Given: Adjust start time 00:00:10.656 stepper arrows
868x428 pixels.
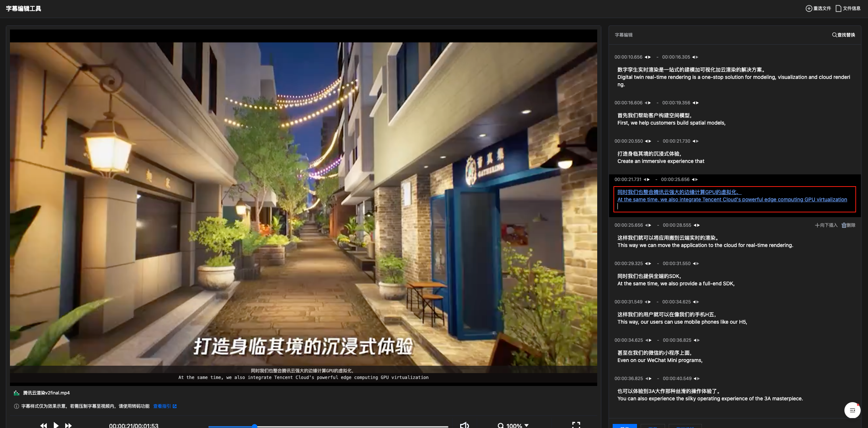Looking at the screenshot, I should (x=648, y=57).
